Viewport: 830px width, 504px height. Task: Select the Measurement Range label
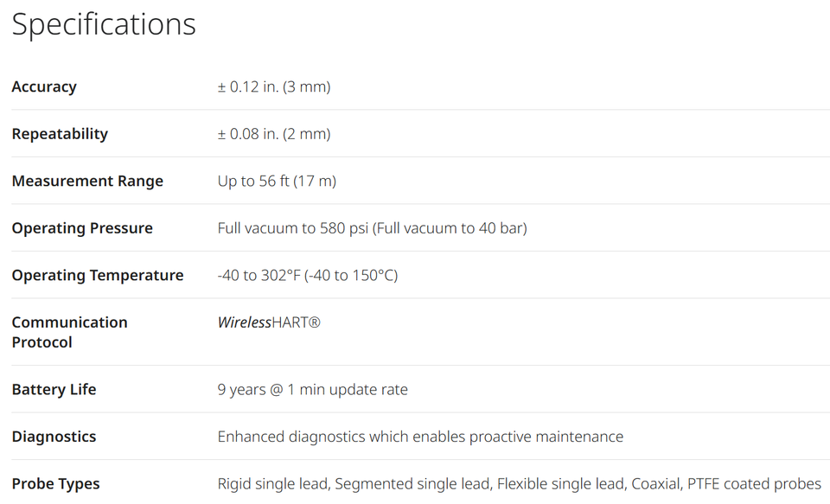point(87,181)
